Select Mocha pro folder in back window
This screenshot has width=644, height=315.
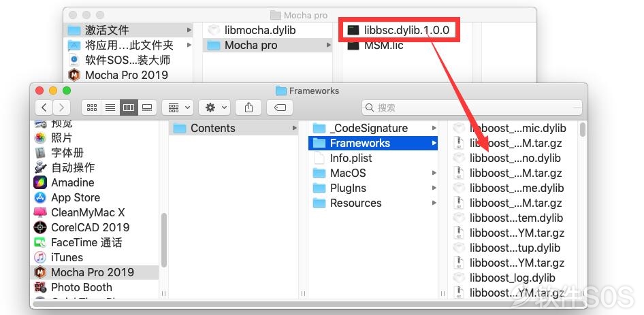(x=268, y=45)
